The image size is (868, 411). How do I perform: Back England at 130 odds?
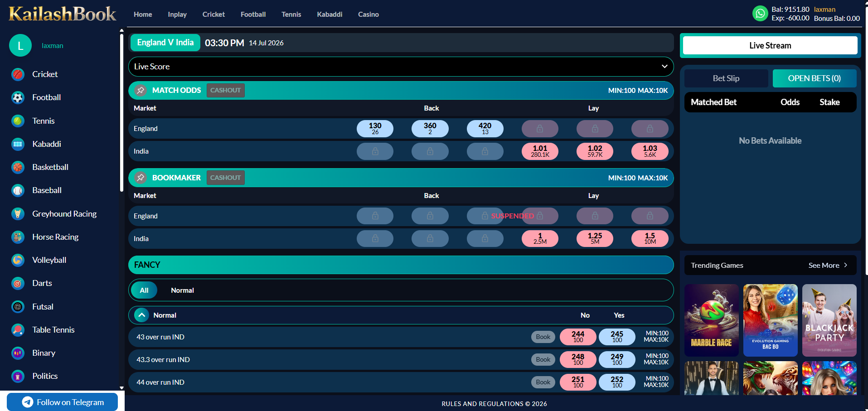(x=375, y=128)
